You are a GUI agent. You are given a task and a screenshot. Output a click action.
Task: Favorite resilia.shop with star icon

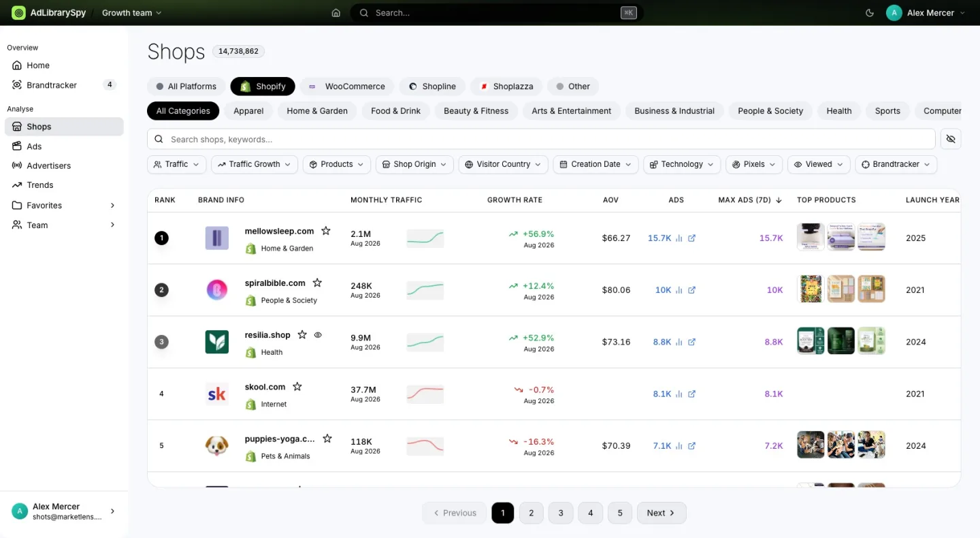pyautogui.click(x=302, y=335)
